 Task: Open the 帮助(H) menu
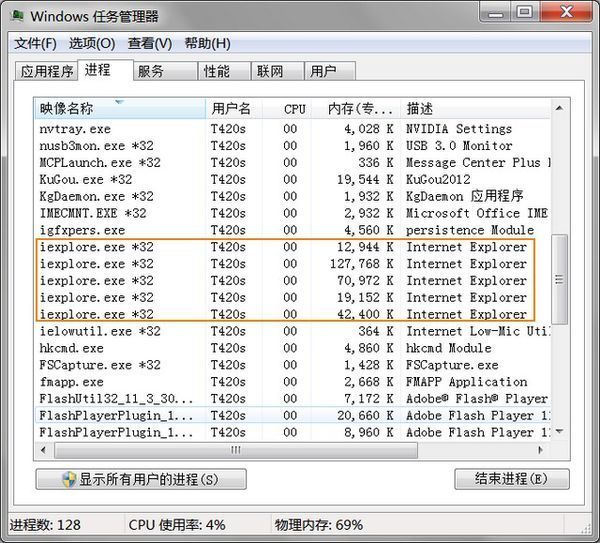tap(207, 44)
